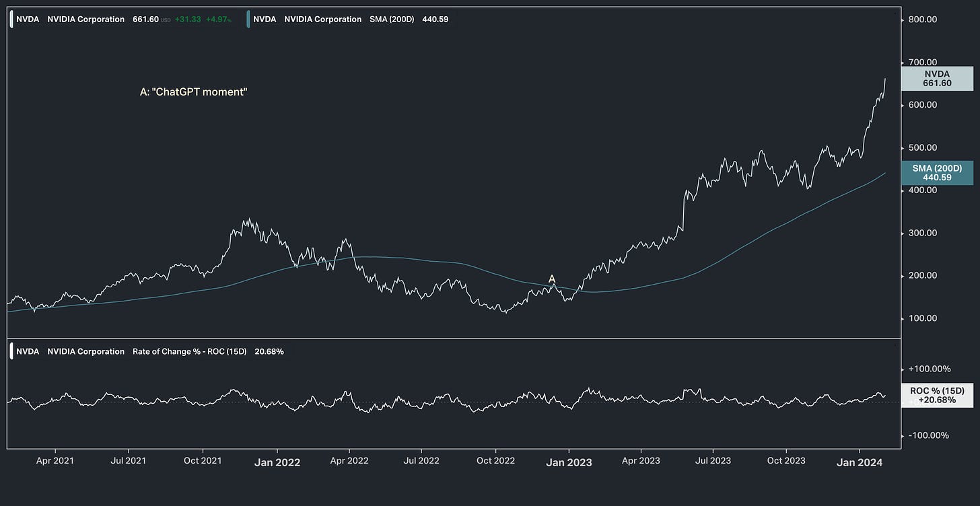Click the +100.00% ROC axis label

[930, 369]
